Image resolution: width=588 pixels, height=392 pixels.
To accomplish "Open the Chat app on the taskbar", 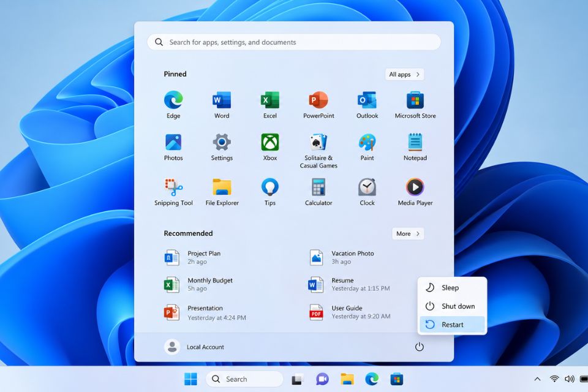I will (322, 379).
